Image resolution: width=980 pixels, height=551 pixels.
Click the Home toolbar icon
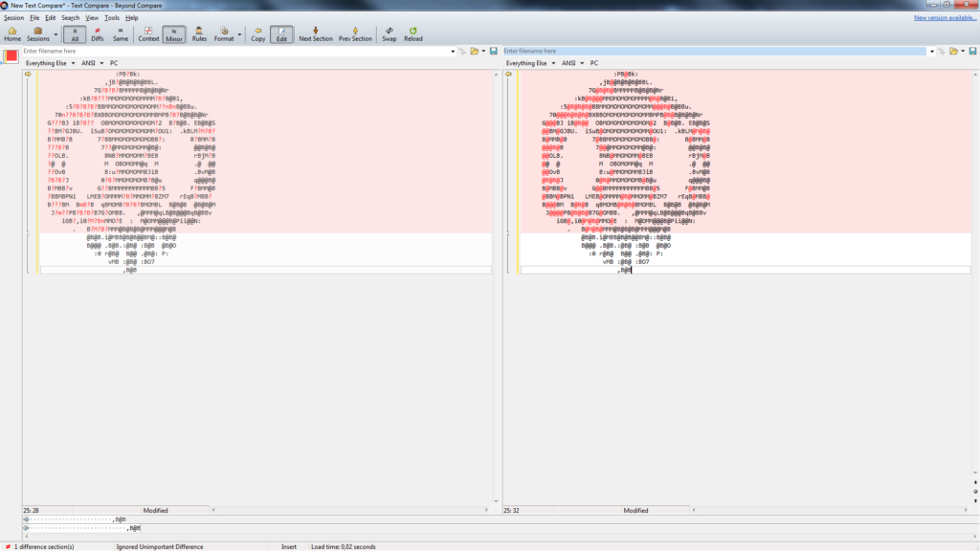(12, 34)
